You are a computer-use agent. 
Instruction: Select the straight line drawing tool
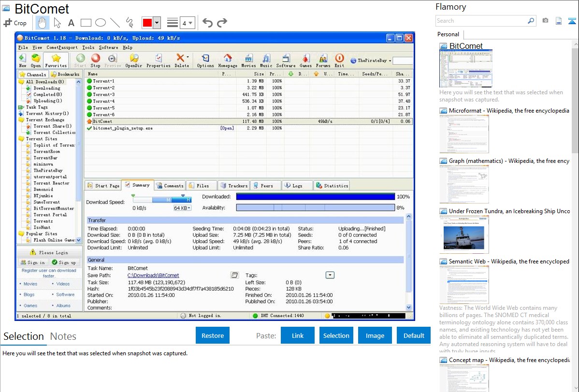[115, 23]
